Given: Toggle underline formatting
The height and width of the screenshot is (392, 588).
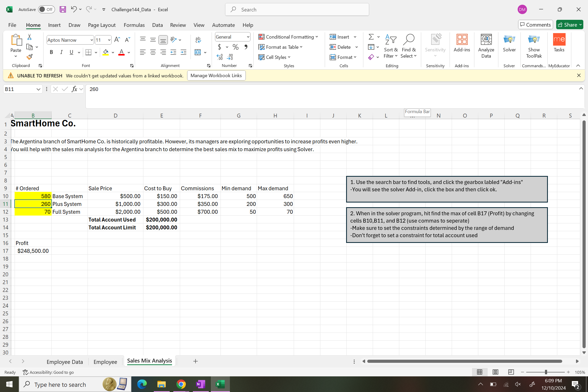Looking at the screenshot, I should click(x=71, y=52).
